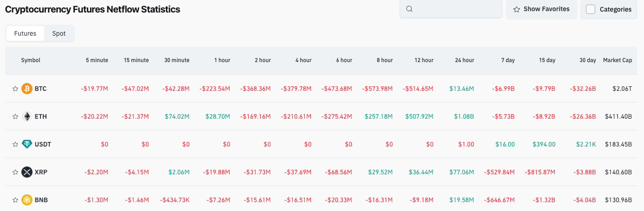
Task: Sort by the 5 minute column
Action: [97, 60]
